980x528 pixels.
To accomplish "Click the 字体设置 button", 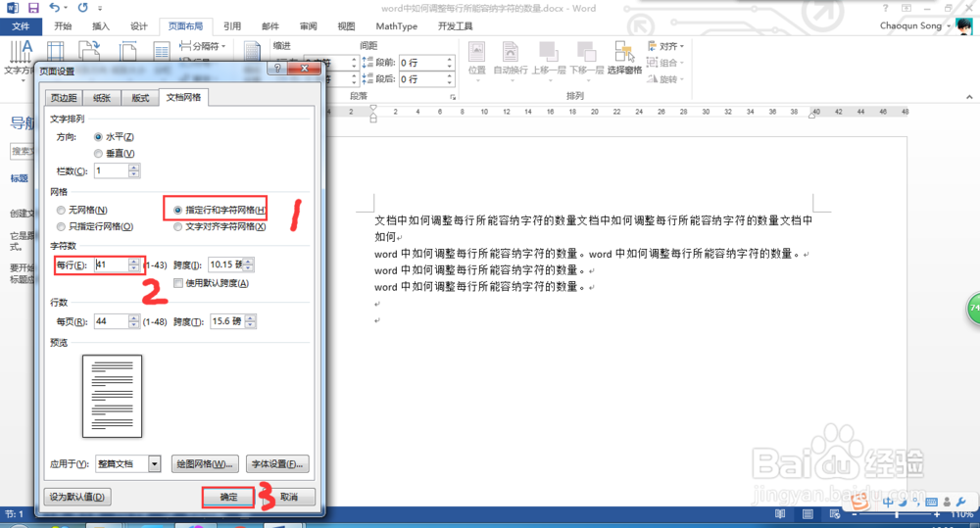I will tap(277, 463).
